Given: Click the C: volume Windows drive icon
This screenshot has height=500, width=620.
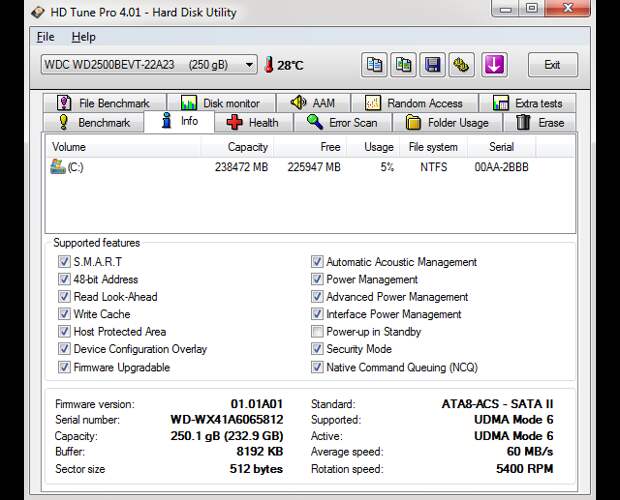Looking at the screenshot, I should pyautogui.click(x=58, y=166).
